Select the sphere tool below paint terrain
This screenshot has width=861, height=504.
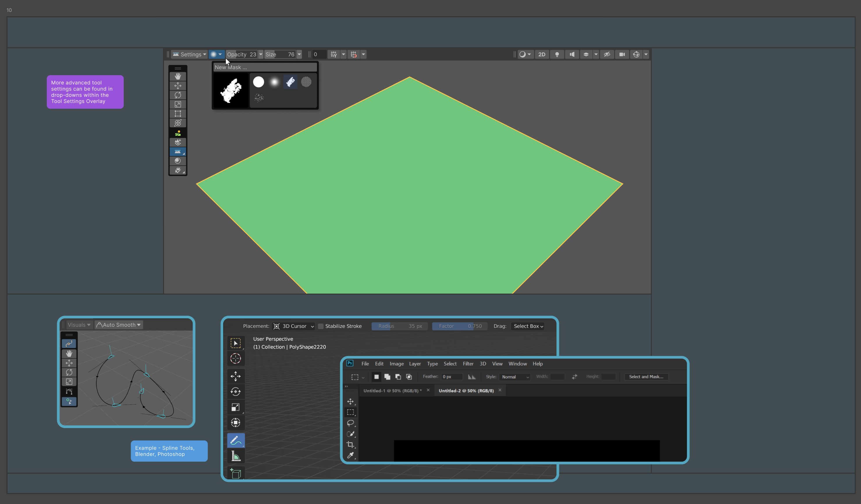point(178,161)
